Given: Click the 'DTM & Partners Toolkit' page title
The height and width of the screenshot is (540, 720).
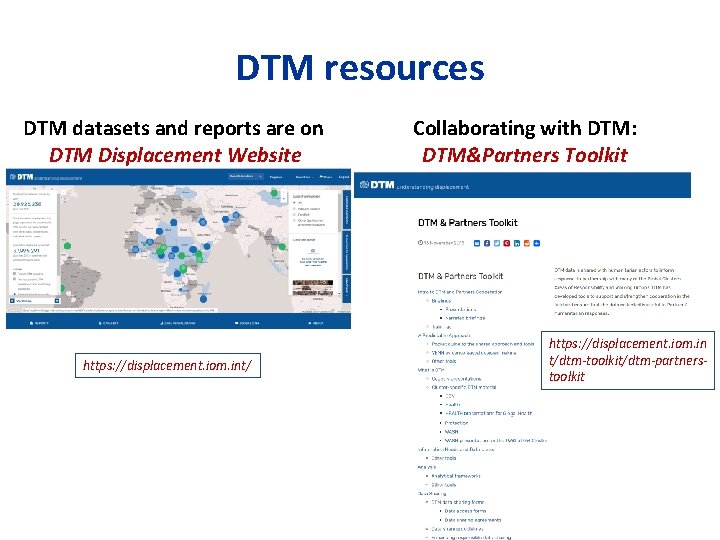Looking at the screenshot, I should 467,223.
